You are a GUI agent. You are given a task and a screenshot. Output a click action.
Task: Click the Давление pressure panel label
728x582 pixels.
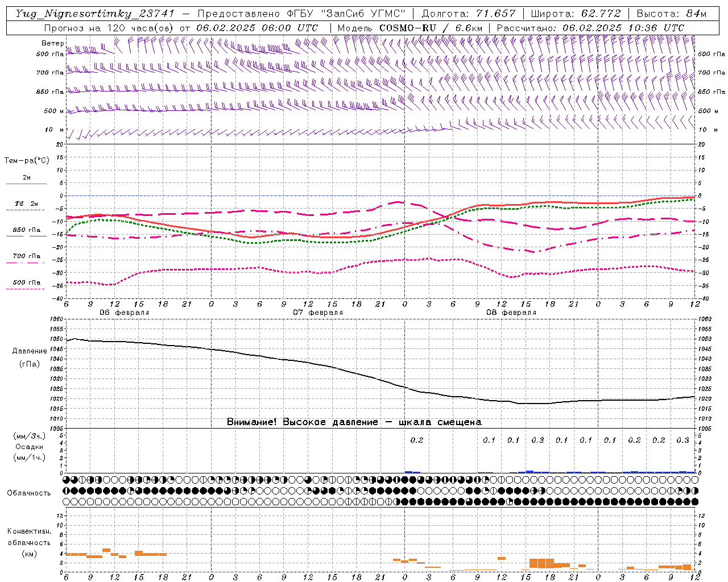[30, 351]
